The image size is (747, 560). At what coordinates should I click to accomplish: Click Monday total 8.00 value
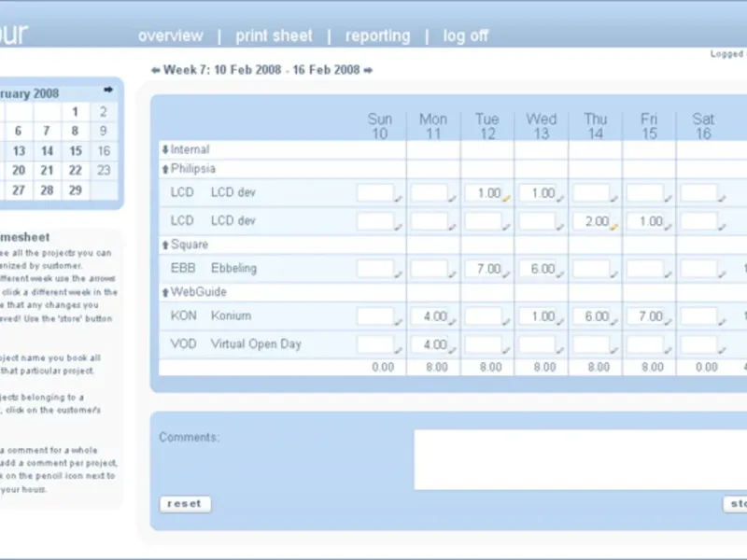437,367
